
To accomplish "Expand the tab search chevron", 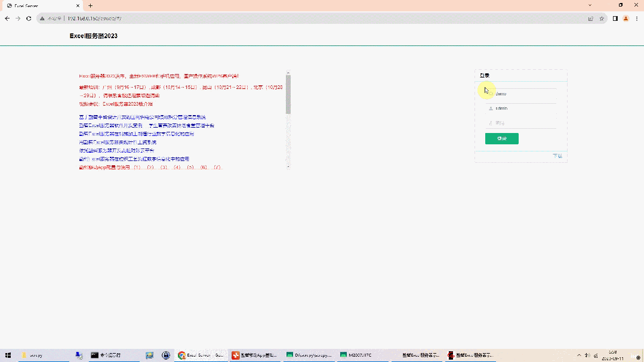I will coord(590,5).
